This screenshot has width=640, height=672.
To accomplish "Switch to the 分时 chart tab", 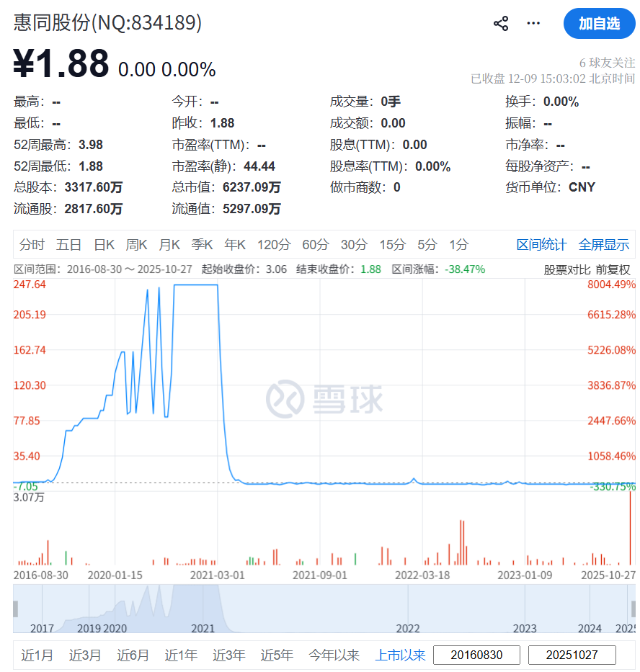I will pyautogui.click(x=32, y=245).
